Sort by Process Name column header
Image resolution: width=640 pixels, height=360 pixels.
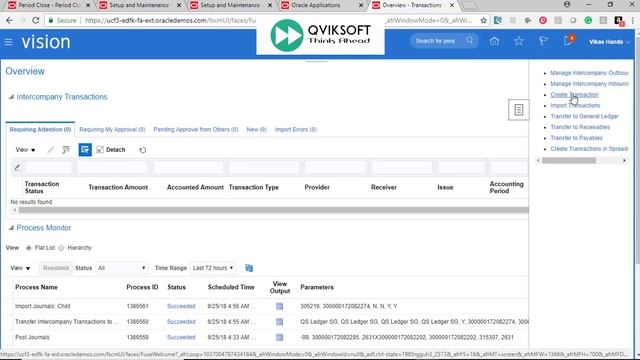click(36, 287)
